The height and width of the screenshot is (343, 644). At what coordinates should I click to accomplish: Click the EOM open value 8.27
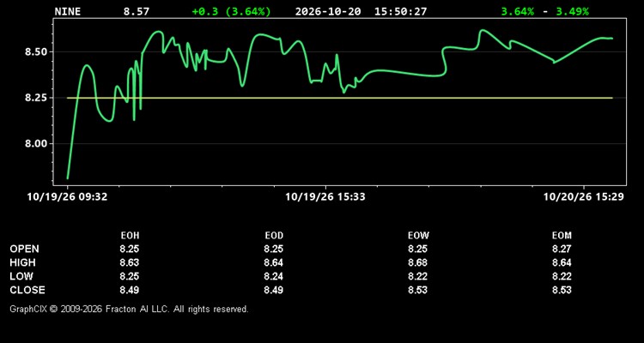562,249
